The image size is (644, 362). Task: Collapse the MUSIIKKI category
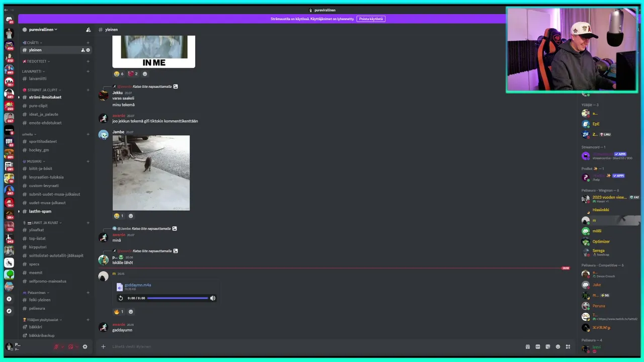[34, 161]
